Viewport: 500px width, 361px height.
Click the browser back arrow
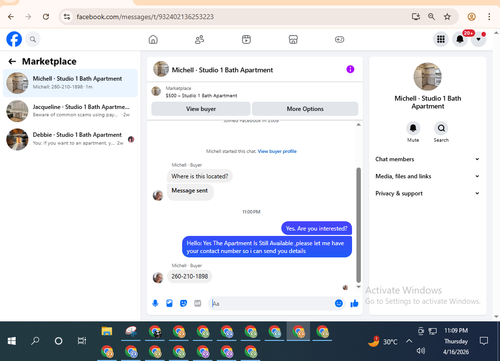pos(11,17)
